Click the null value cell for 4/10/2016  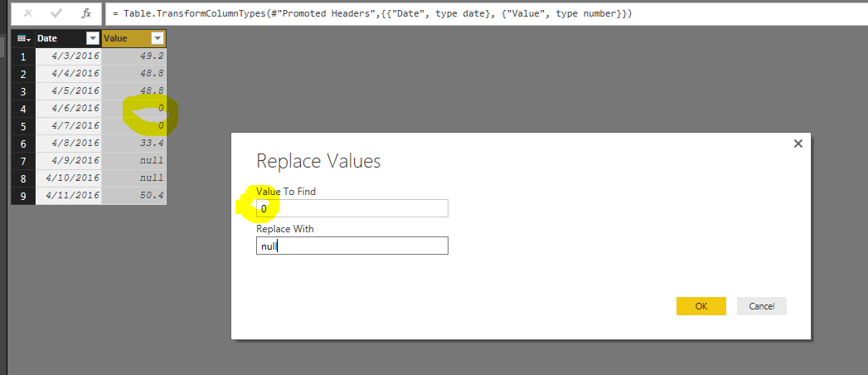134,178
